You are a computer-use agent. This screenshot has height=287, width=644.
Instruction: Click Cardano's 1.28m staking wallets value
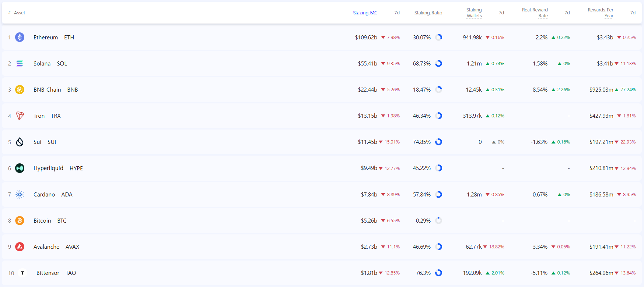point(474,195)
